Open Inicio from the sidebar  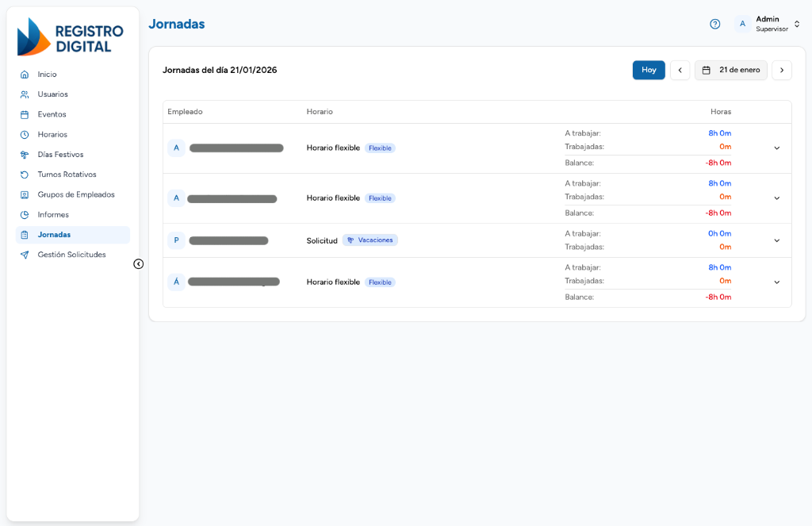point(46,74)
